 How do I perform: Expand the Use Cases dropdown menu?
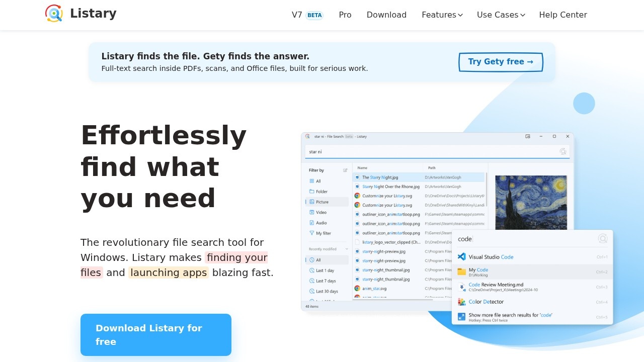[501, 15]
